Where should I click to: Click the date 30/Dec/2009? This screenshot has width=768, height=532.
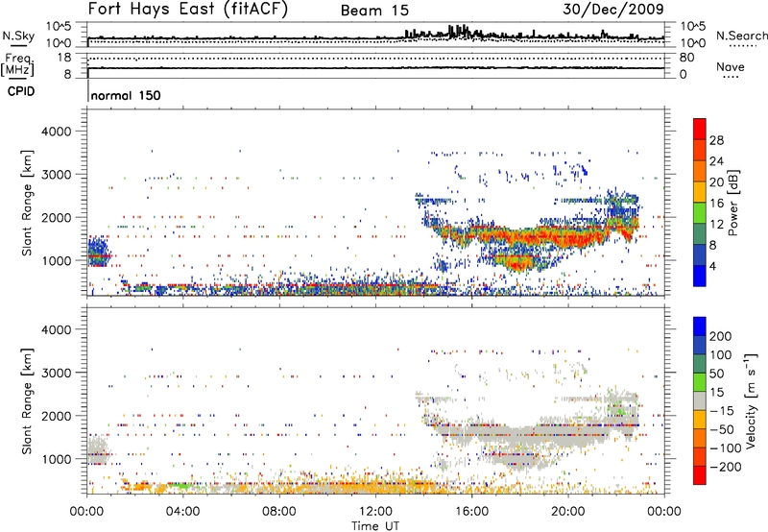point(613,9)
